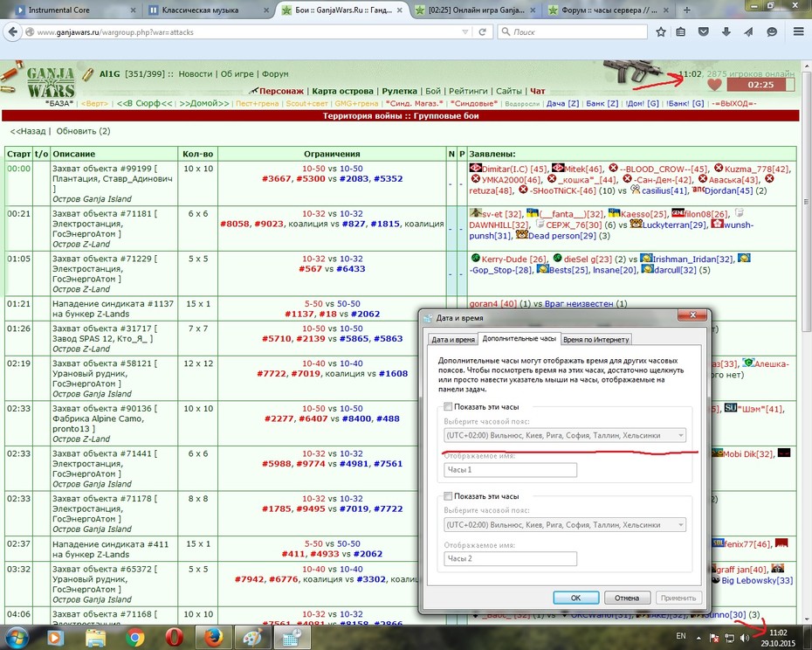The width and height of the screenshot is (812, 650).
Task: Open the Windows Start menu orb
Action: point(16,638)
